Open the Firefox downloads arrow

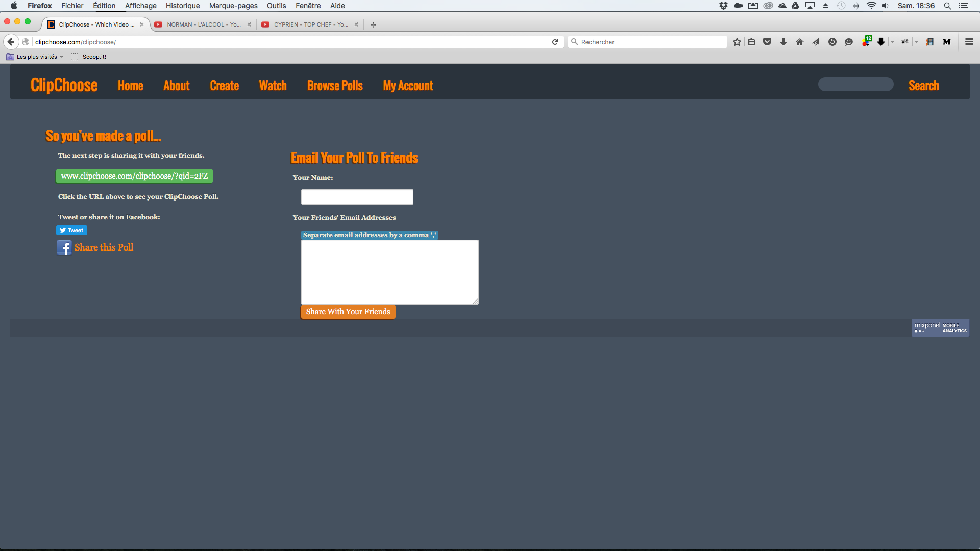[783, 42]
